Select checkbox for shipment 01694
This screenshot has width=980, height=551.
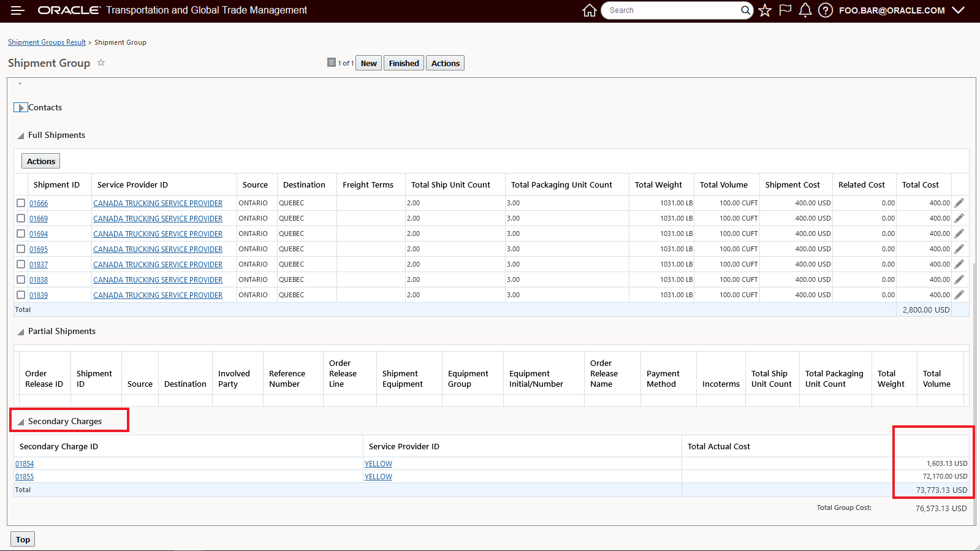tap(21, 234)
